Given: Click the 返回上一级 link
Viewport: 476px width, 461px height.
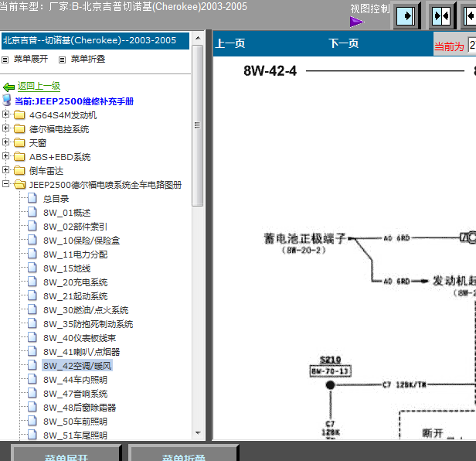Looking at the screenshot, I should (x=39, y=87).
